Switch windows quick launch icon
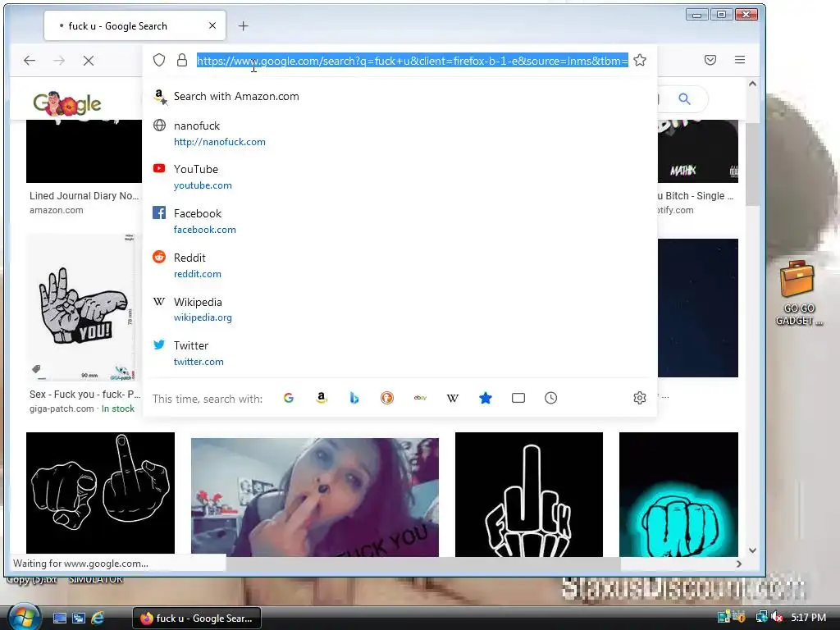Image resolution: width=840 pixels, height=630 pixels. [79, 619]
